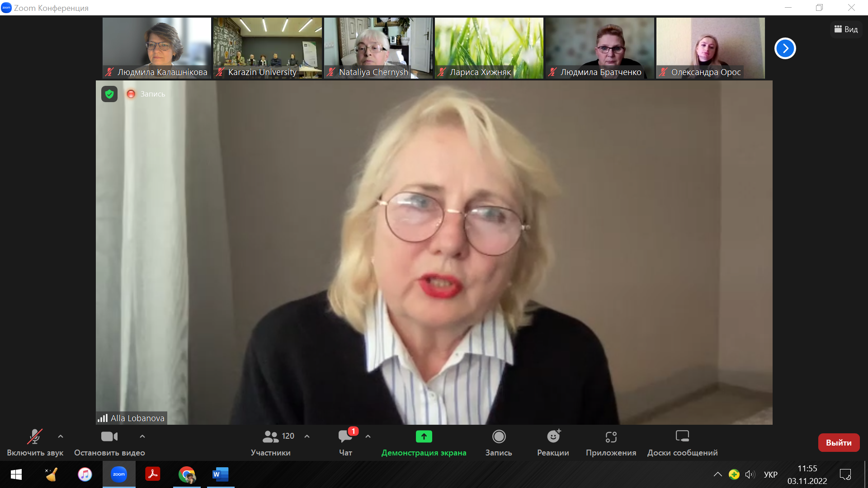868x488 pixels.
Task: Expand audio options arrow beside microphone
Action: click(x=61, y=436)
